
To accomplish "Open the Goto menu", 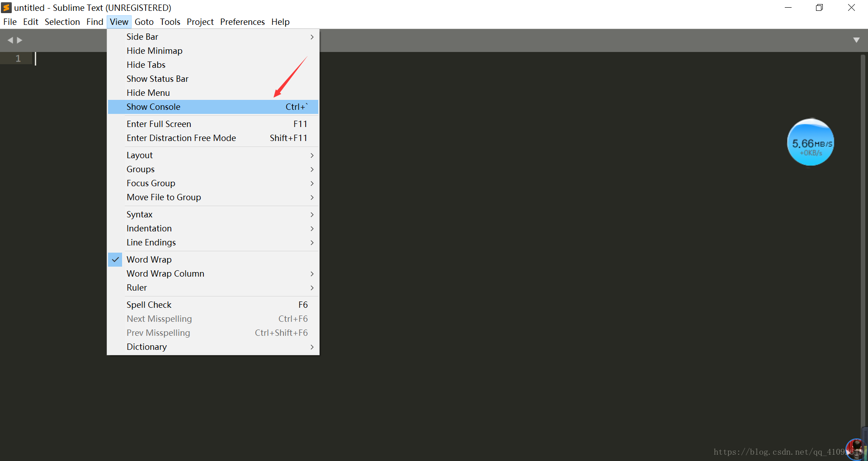I will pos(144,22).
